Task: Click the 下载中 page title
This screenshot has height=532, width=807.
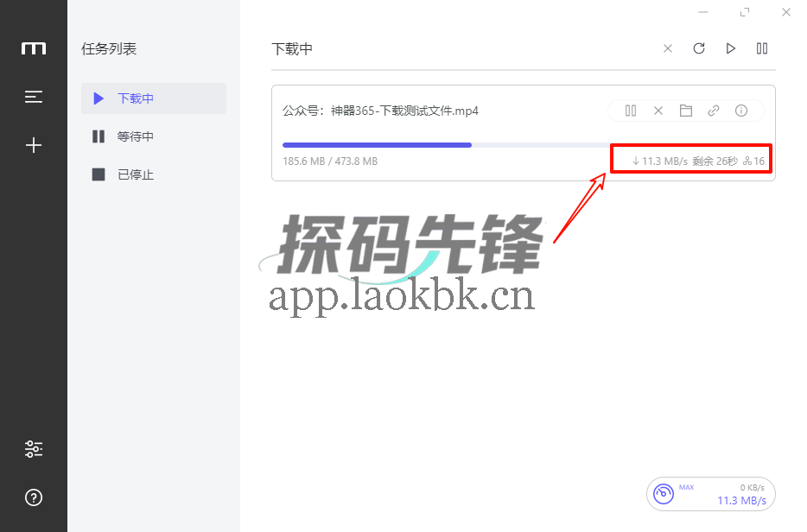Action: click(292, 49)
